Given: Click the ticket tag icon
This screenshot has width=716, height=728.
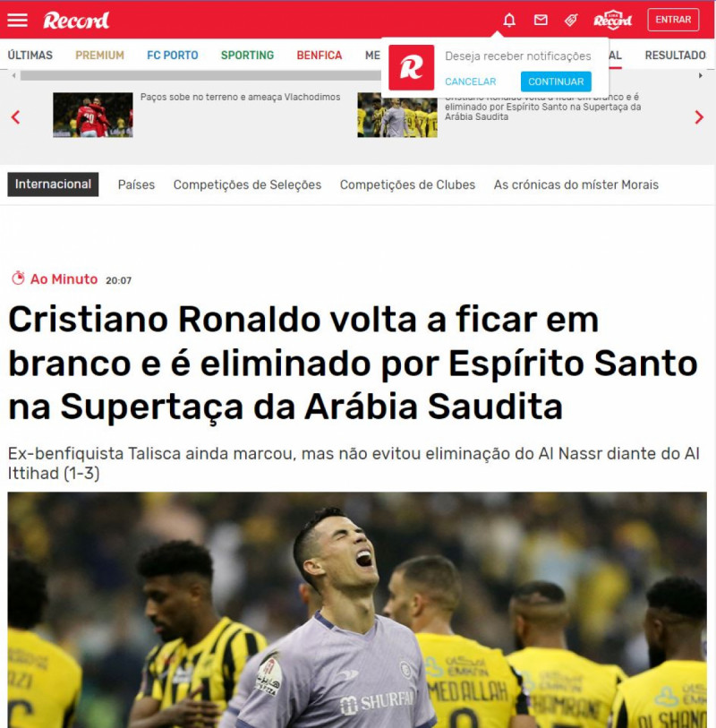Looking at the screenshot, I should click(x=571, y=20).
